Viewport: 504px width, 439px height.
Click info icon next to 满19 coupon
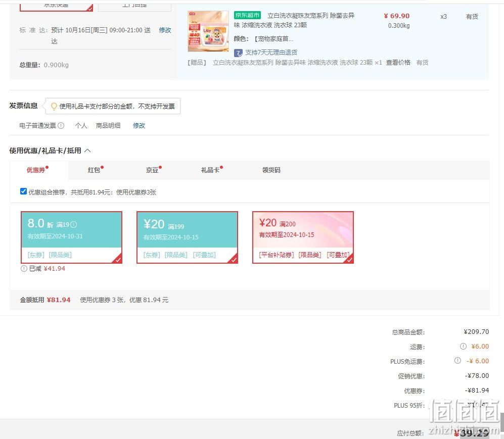pyautogui.click(x=74, y=224)
